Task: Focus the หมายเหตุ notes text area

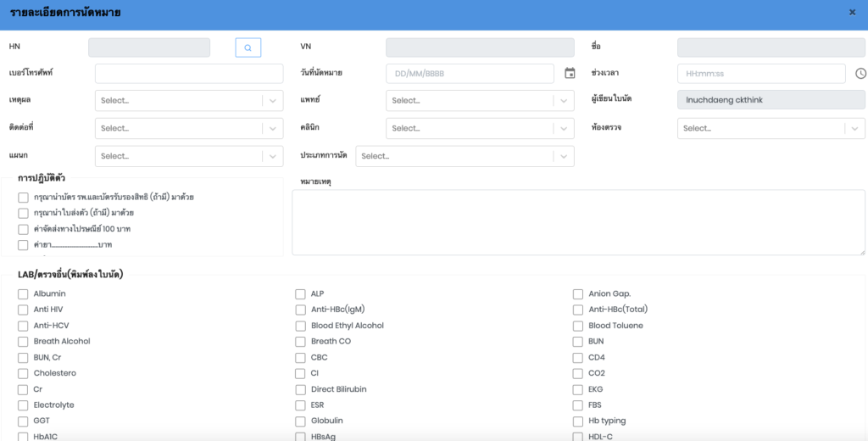Action: [x=578, y=222]
